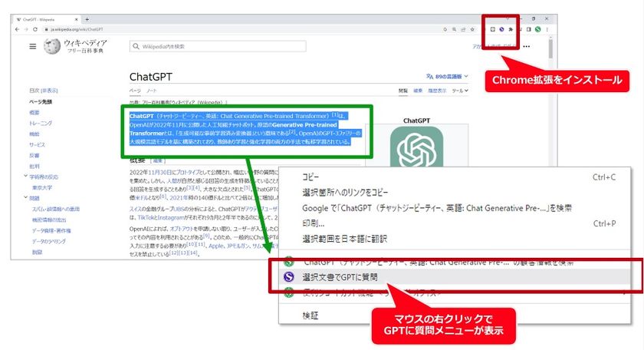
Task: Close the ChatGPT - Wikipedia tab
Action: click(x=77, y=19)
